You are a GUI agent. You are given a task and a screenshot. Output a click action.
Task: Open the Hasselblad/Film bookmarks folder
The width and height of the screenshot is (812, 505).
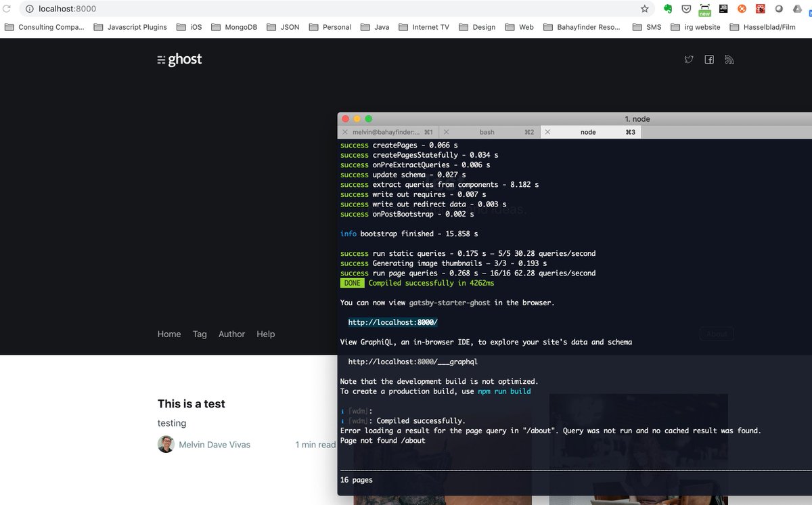tap(763, 27)
